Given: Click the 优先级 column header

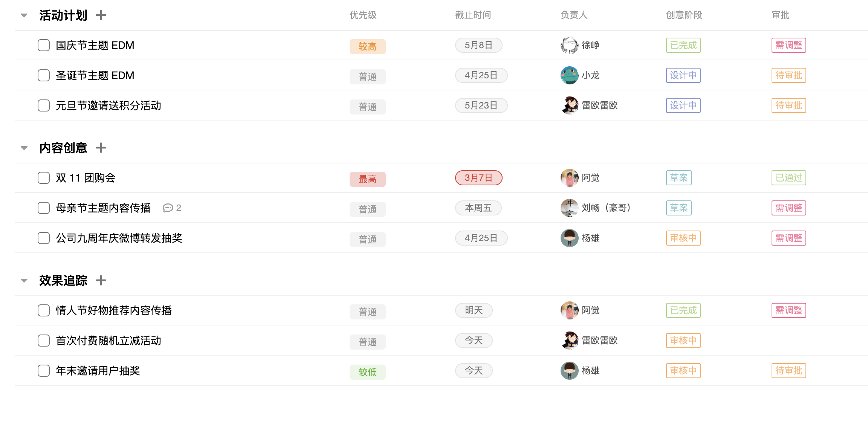Looking at the screenshot, I should [363, 15].
